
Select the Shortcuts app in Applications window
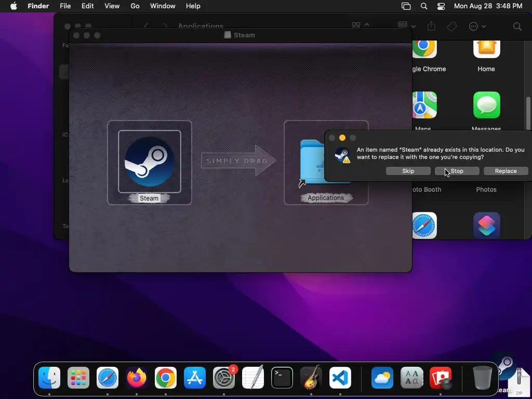(486, 225)
